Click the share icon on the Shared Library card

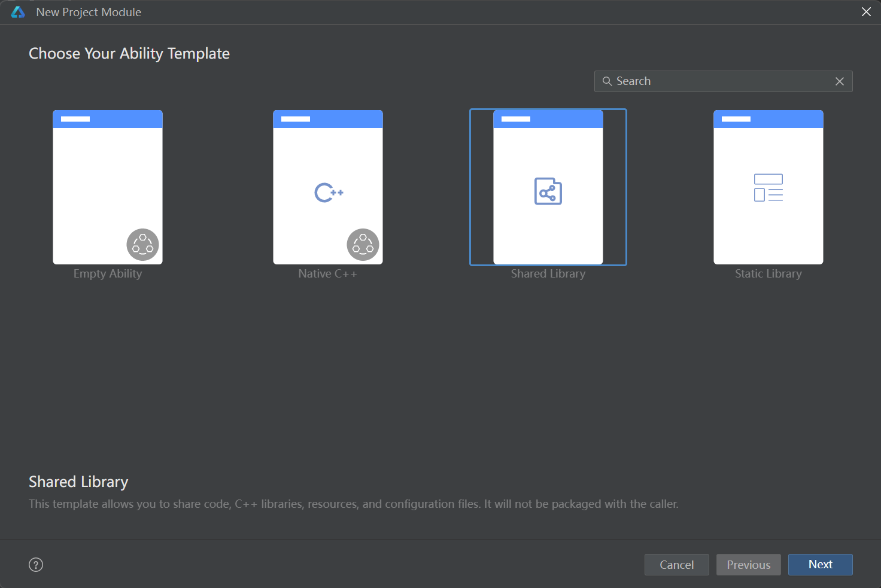pos(548,191)
